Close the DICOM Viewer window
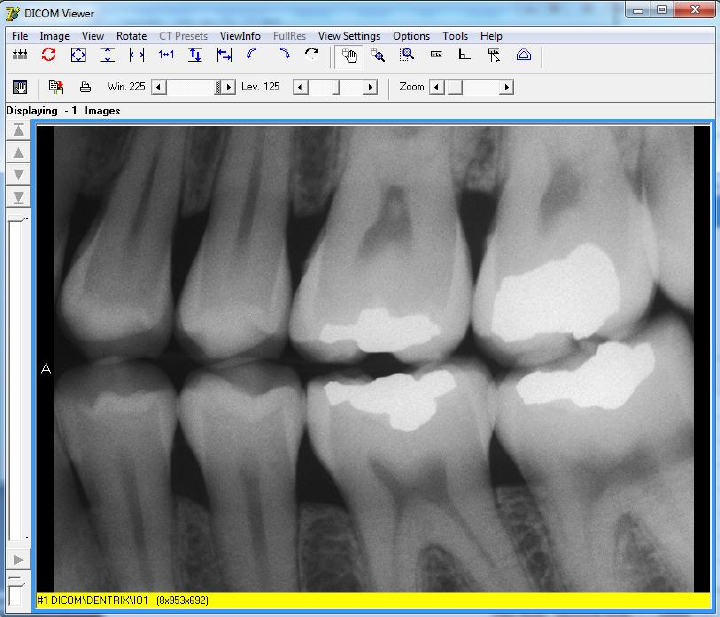The image size is (720, 617). [x=695, y=10]
